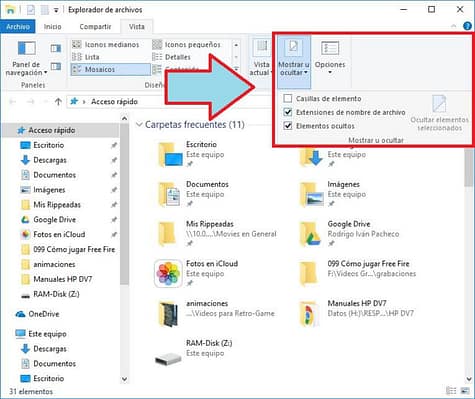Choose Iconos pequeños layout

pyautogui.click(x=187, y=44)
